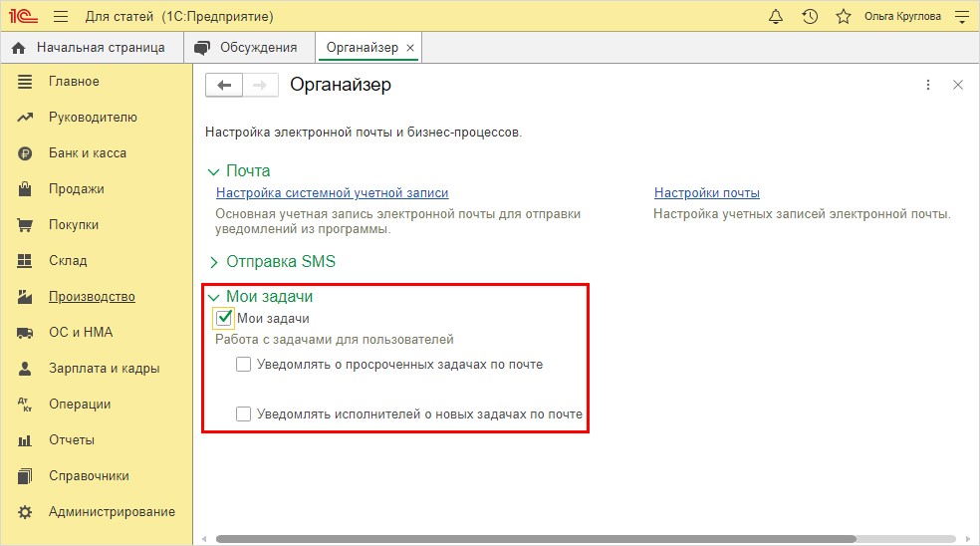Screen dimensions: 980x546
Task: Uncheck the Мои задачи checkbox
Action: pos(224,318)
